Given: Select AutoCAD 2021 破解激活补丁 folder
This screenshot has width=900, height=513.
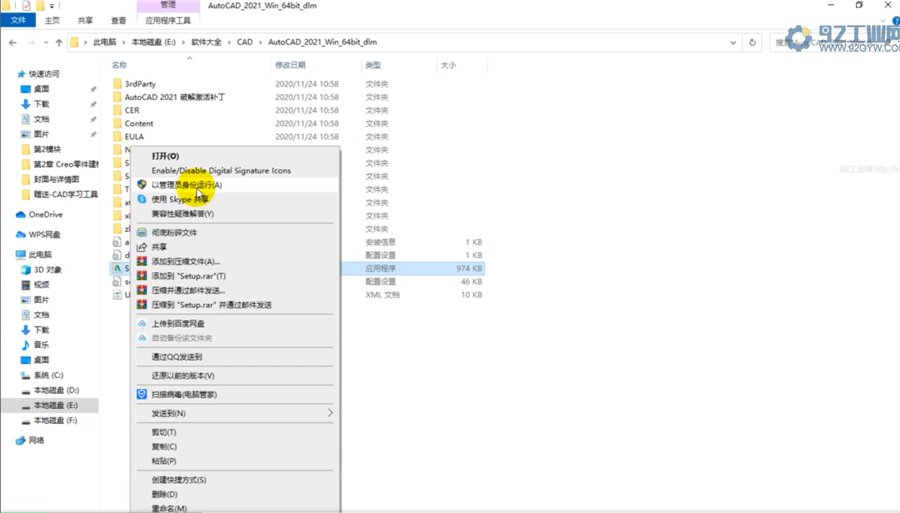Looking at the screenshot, I should [174, 97].
